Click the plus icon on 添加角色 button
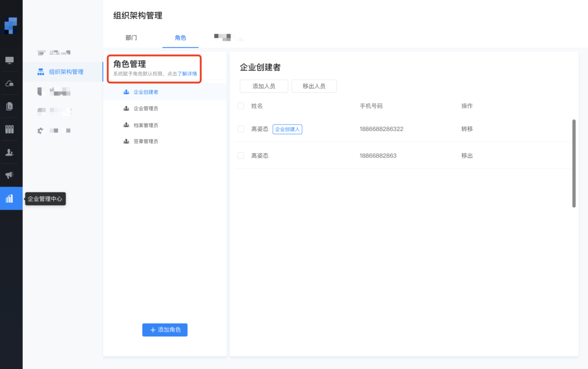 (x=153, y=330)
